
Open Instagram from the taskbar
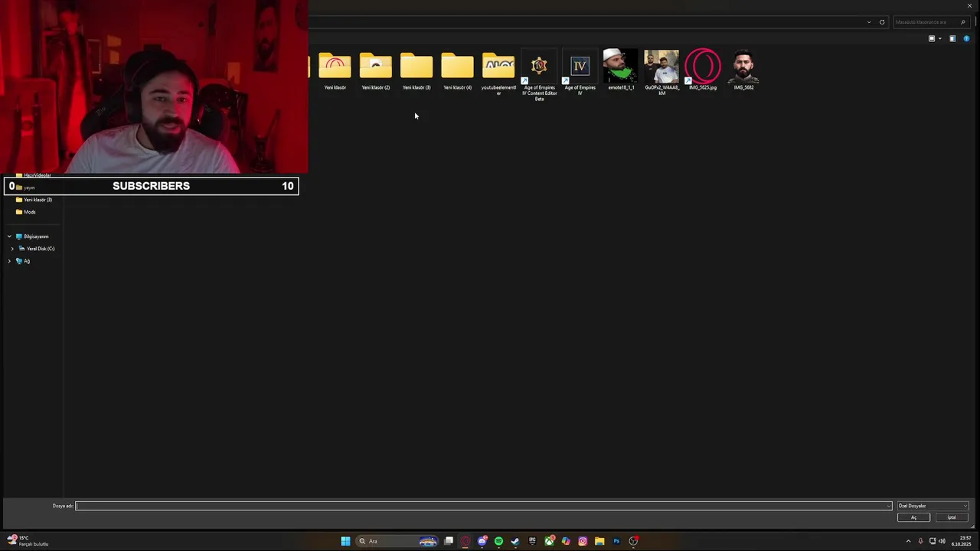[x=583, y=541]
